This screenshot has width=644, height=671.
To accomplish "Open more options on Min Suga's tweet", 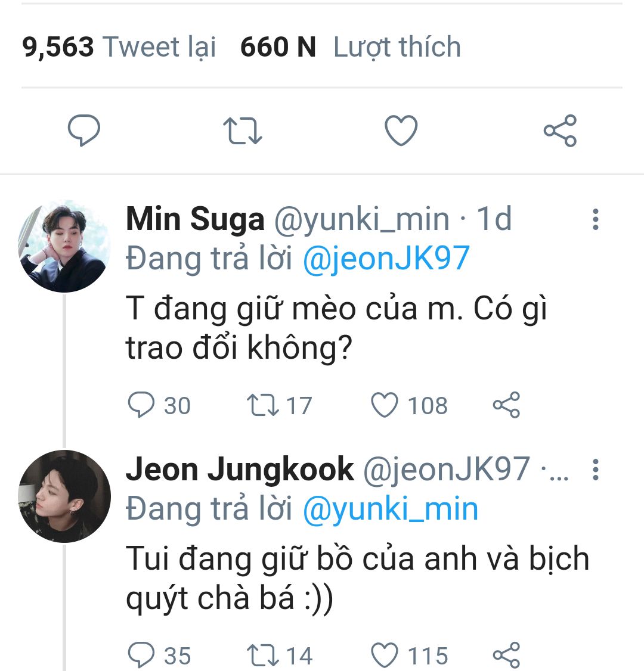I will pyautogui.click(x=595, y=219).
